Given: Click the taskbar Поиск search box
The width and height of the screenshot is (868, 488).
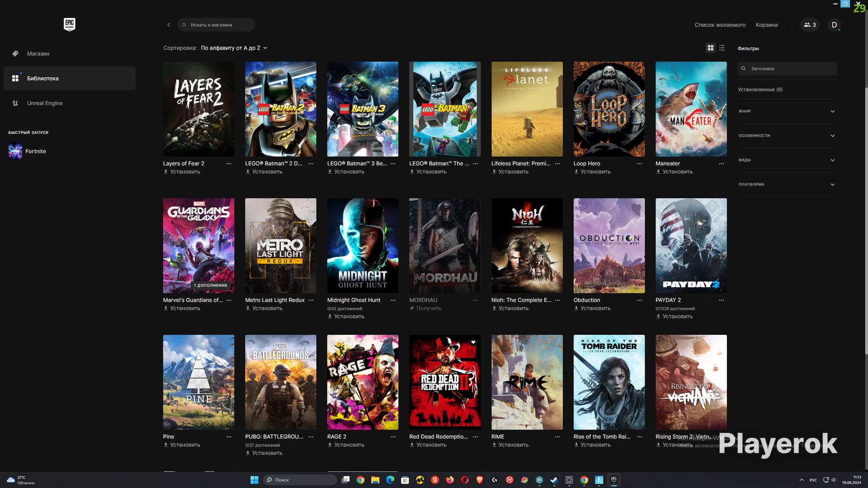Looking at the screenshot, I should coord(300,480).
